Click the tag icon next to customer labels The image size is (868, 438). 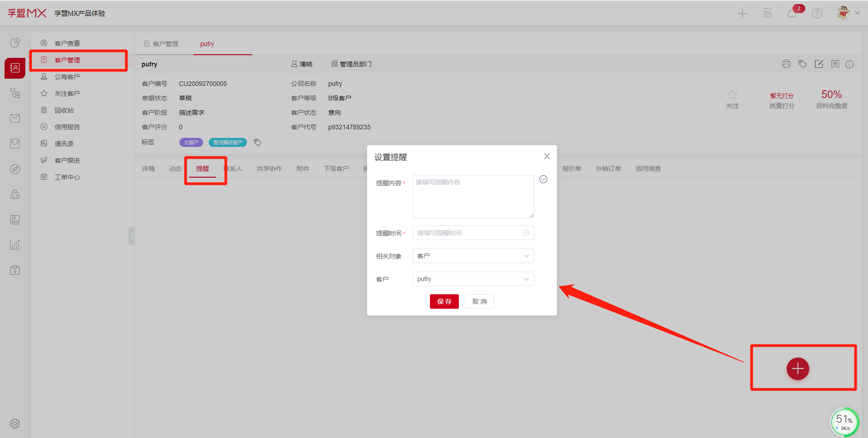[258, 142]
